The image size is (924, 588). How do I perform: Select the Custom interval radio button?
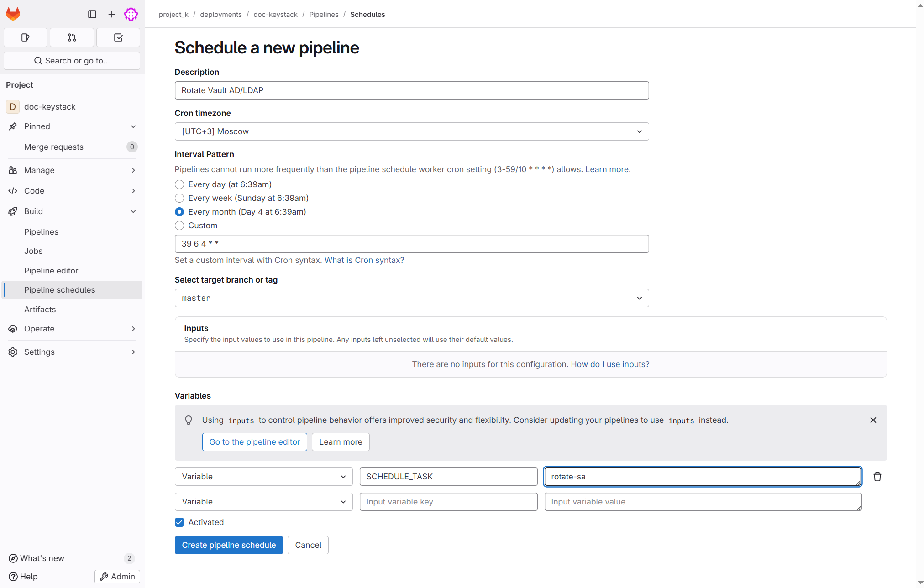179,226
